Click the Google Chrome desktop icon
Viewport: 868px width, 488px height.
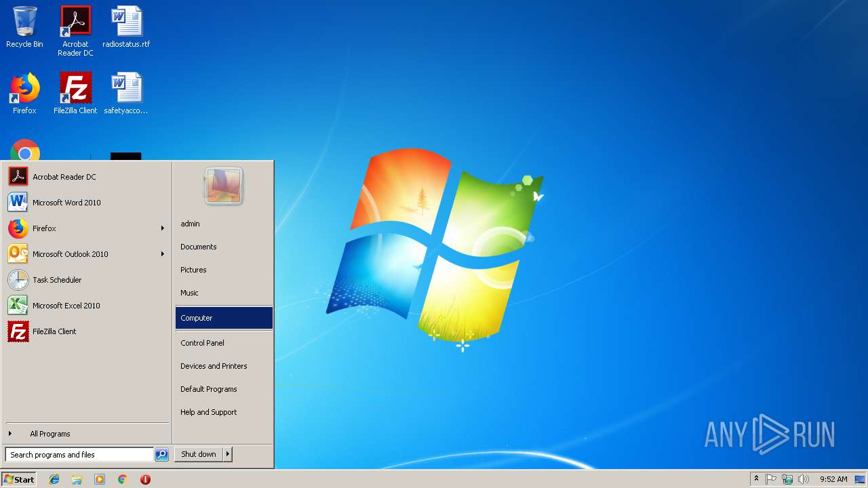pyautogui.click(x=25, y=150)
